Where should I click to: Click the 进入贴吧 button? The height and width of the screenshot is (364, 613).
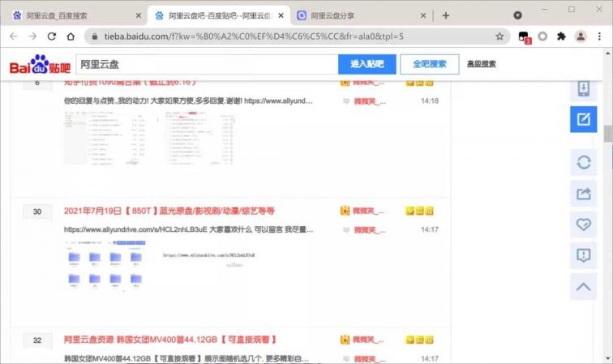[x=367, y=64]
